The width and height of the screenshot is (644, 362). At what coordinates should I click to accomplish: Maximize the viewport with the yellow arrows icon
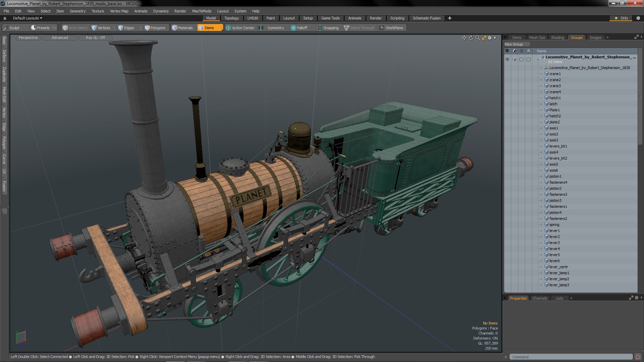484,38
